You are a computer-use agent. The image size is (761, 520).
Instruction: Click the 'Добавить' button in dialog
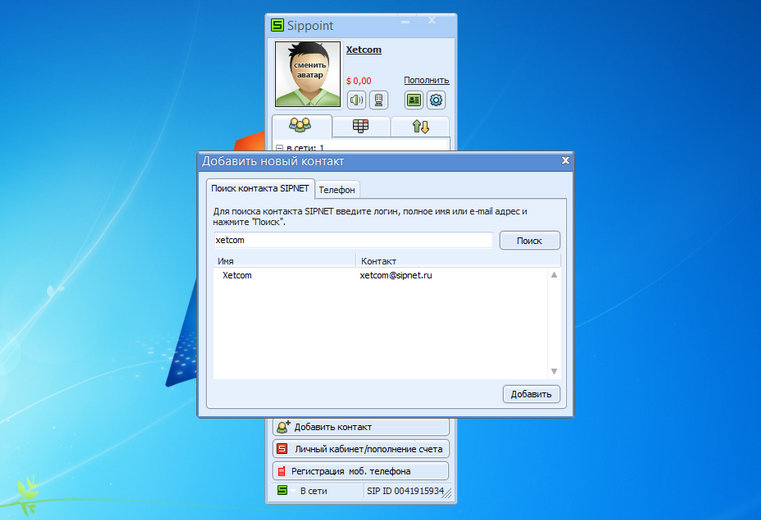coord(531,394)
